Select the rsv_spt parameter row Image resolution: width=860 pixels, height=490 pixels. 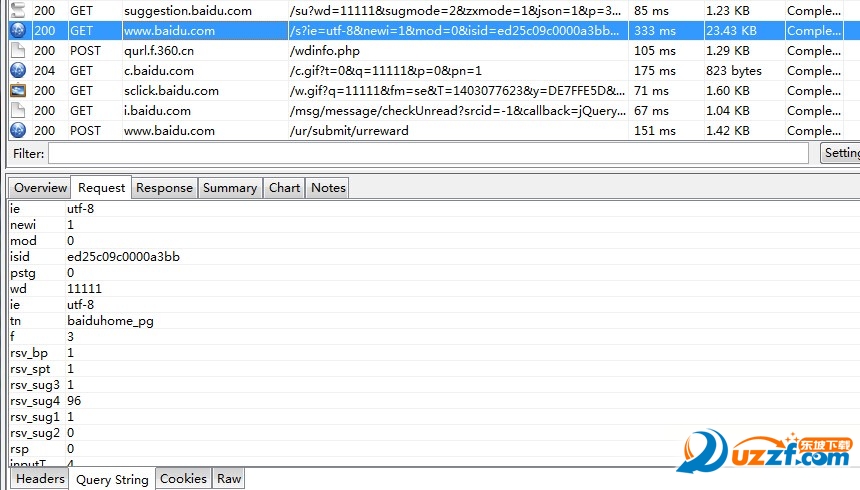pyautogui.click(x=433, y=369)
